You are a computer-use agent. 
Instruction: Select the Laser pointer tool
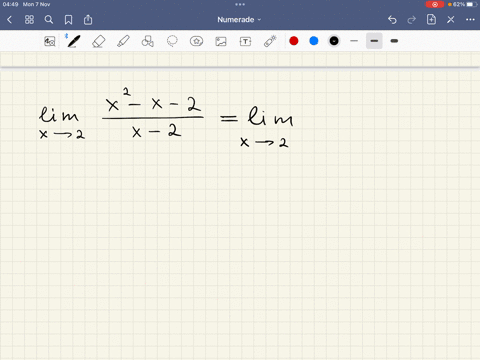point(270,41)
